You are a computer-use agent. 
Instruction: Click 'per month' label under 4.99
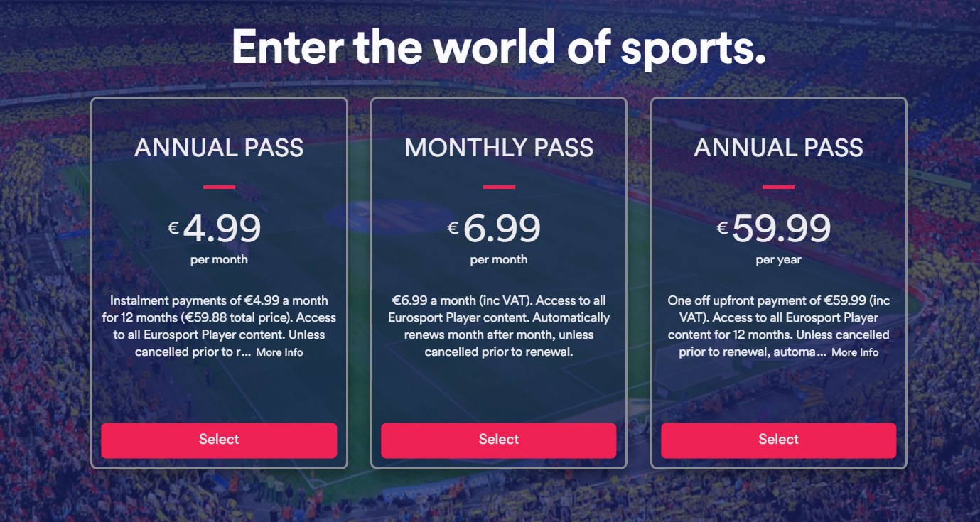pyautogui.click(x=219, y=260)
